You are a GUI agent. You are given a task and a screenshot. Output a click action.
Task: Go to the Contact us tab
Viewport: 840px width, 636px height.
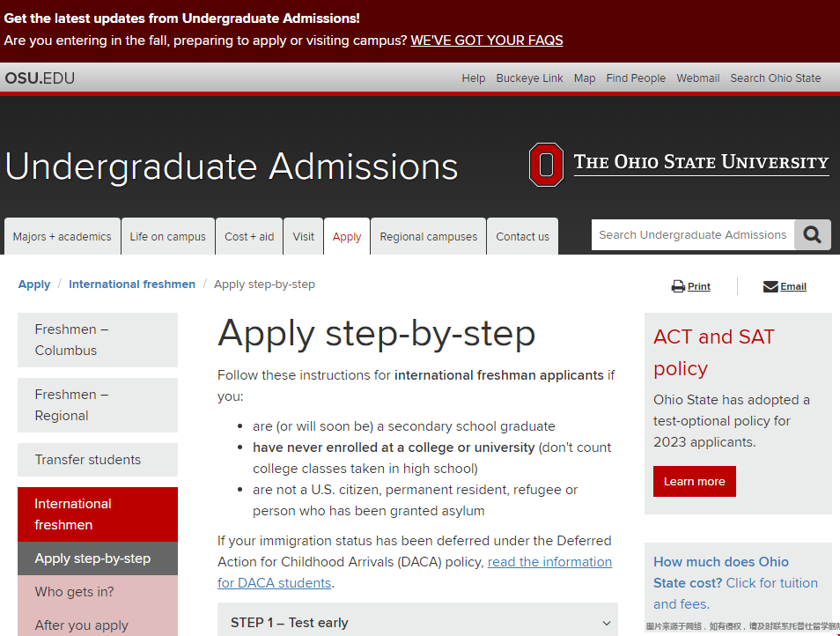click(522, 236)
